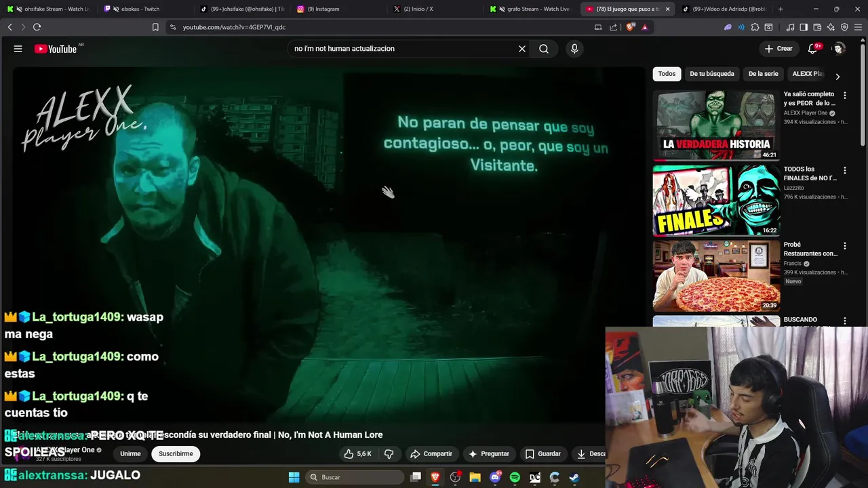The width and height of the screenshot is (868, 488).
Task: Open YouTube notifications bell
Action: point(812,49)
